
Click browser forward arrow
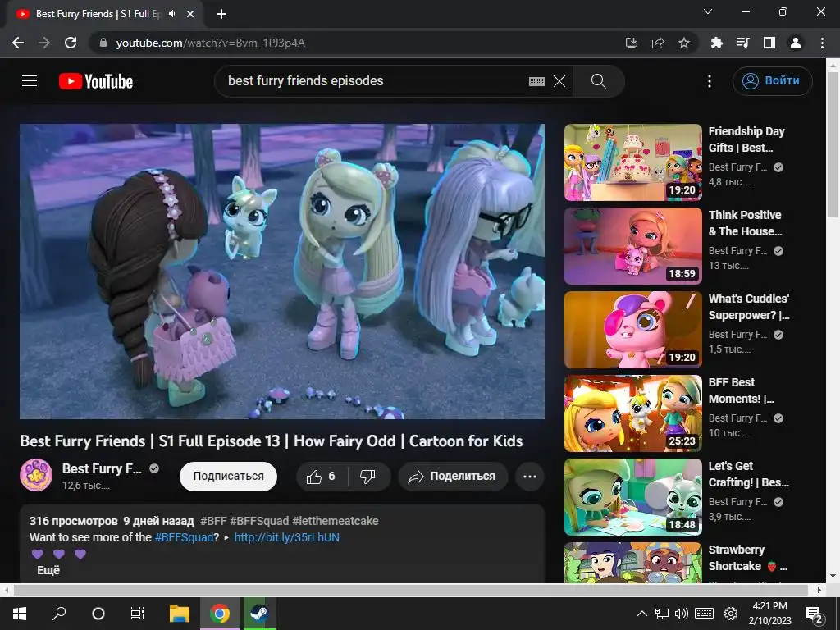tap(44, 43)
